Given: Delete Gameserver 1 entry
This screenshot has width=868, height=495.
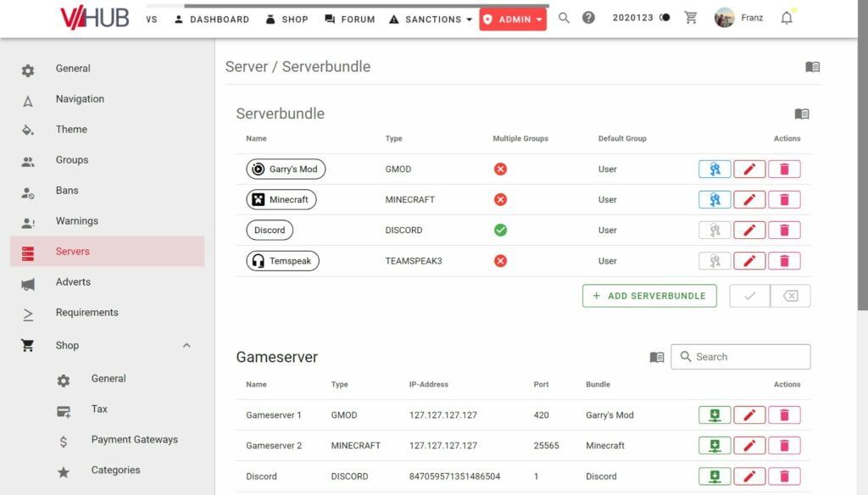Looking at the screenshot, I should coord(784,414).
